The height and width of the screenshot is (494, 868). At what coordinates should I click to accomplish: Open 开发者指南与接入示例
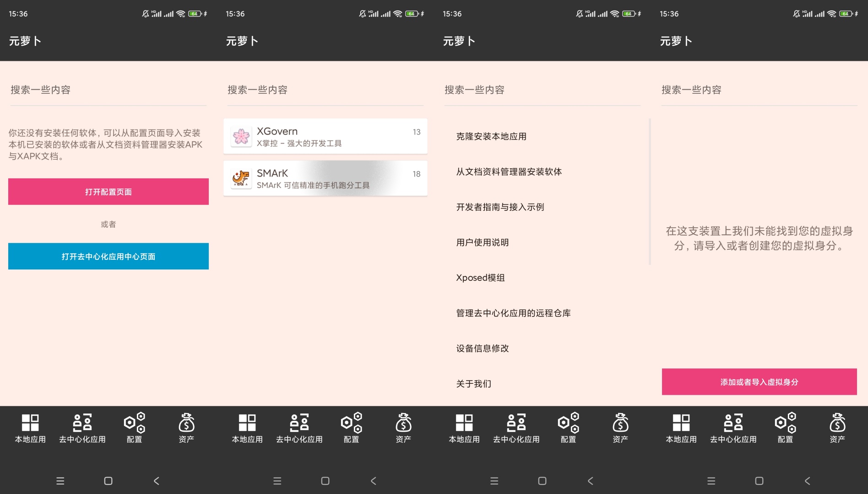point(500,207)
